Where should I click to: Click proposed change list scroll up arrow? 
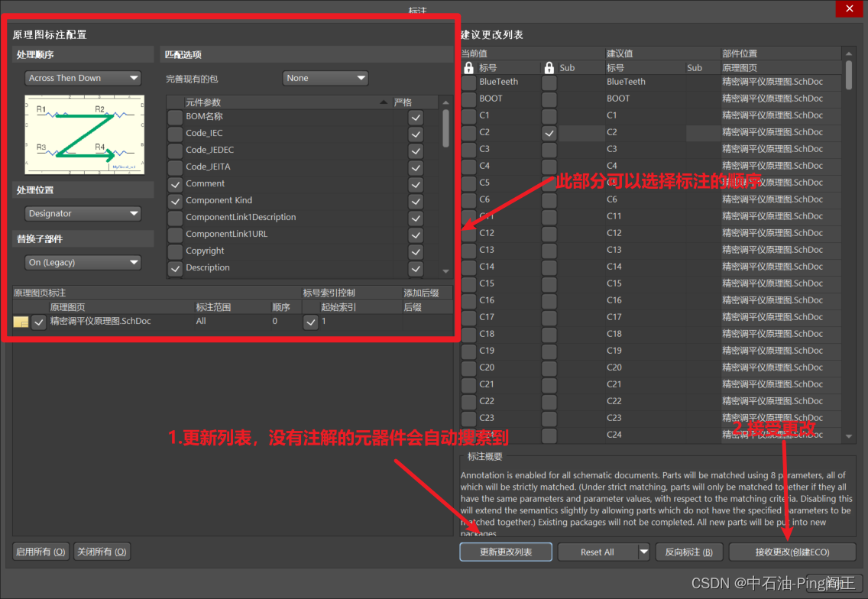coord(849,53)
